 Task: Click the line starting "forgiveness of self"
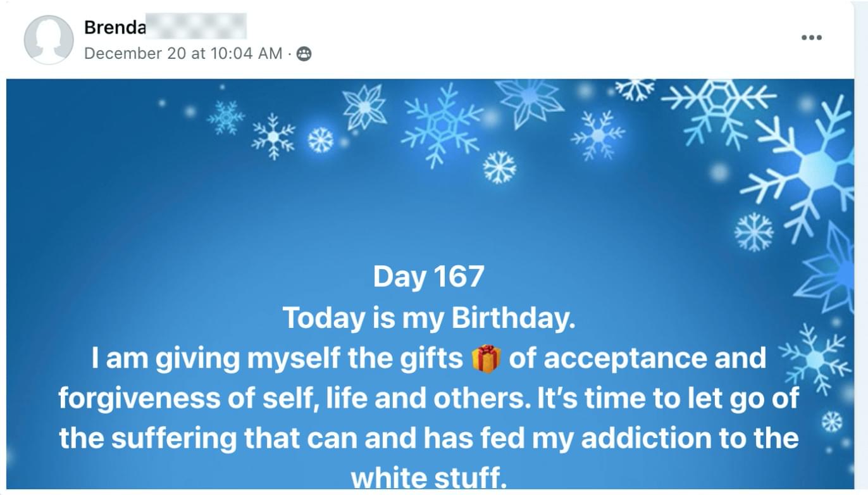428,399
